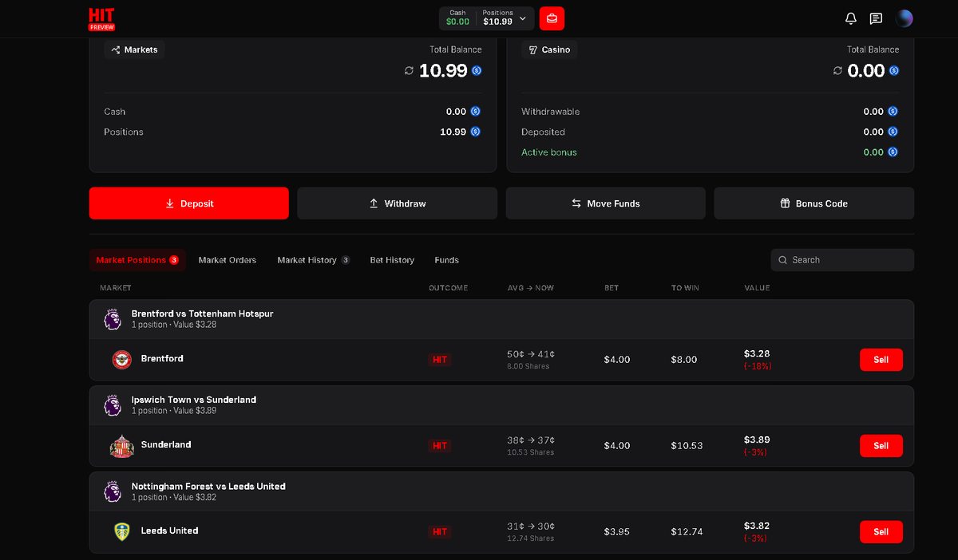Click the (-18%) value change
The width and height of the screenshot is (958, 560).
[758, 366]
